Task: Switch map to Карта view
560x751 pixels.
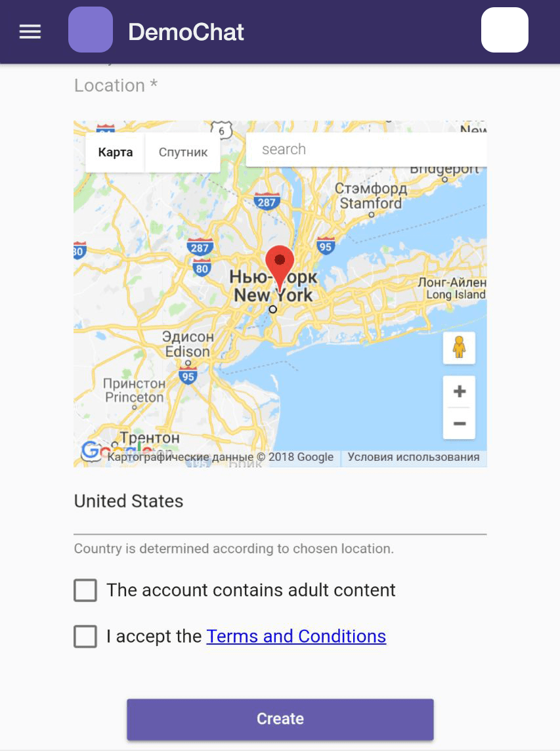Action: click(115, 152)
